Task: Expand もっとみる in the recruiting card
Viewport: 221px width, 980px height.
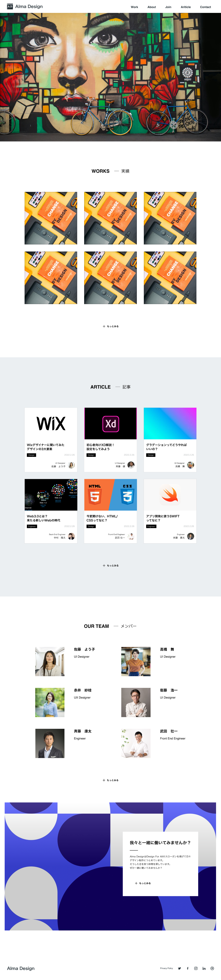Action: click(143, 883)
